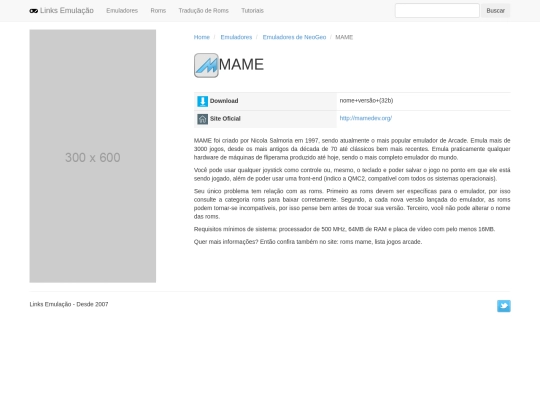540x405 pixels.
Task: Follow the Home breadcrumb link
Action: click(x=201, y=37)
